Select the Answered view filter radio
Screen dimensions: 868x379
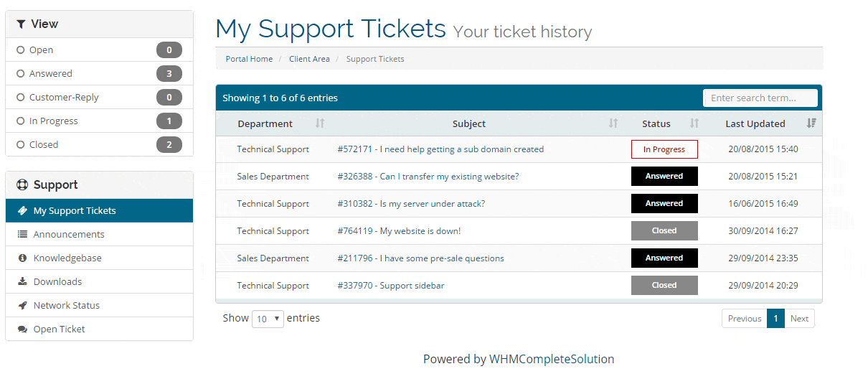click(20, 74)
